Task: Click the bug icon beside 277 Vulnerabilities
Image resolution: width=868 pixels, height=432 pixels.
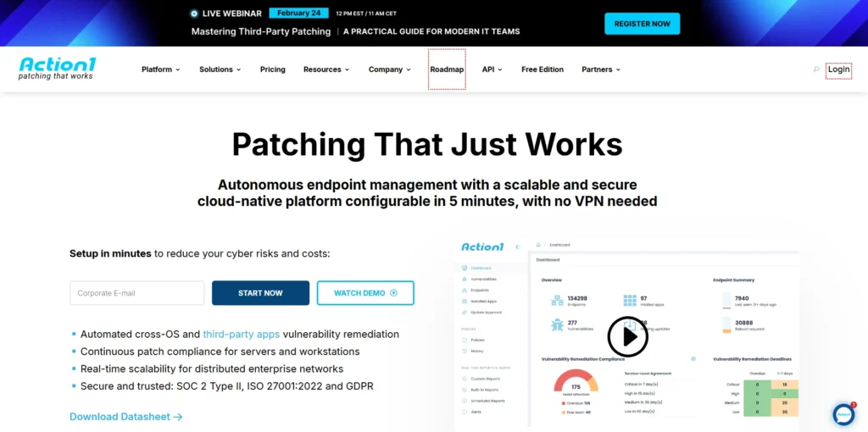Action: (x=557, y=324)
